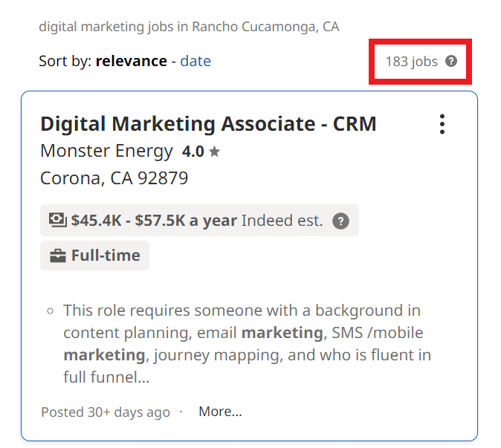
Task: Click the money icon in salary badge
Action: [58, 220]
